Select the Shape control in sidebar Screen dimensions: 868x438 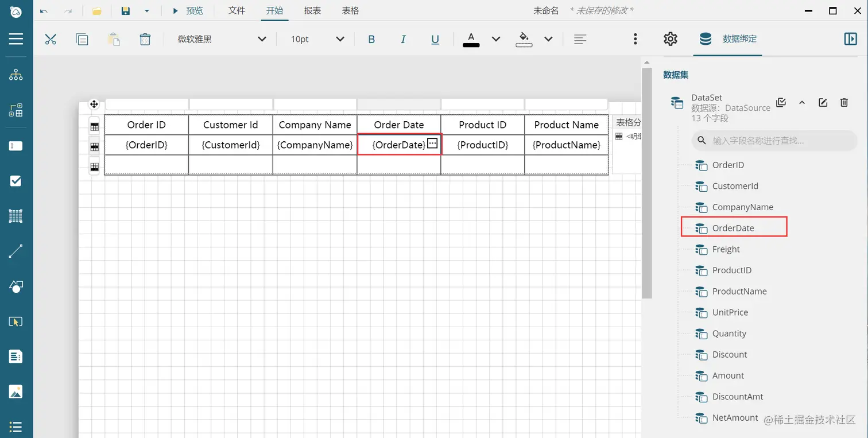coord(16,286)
